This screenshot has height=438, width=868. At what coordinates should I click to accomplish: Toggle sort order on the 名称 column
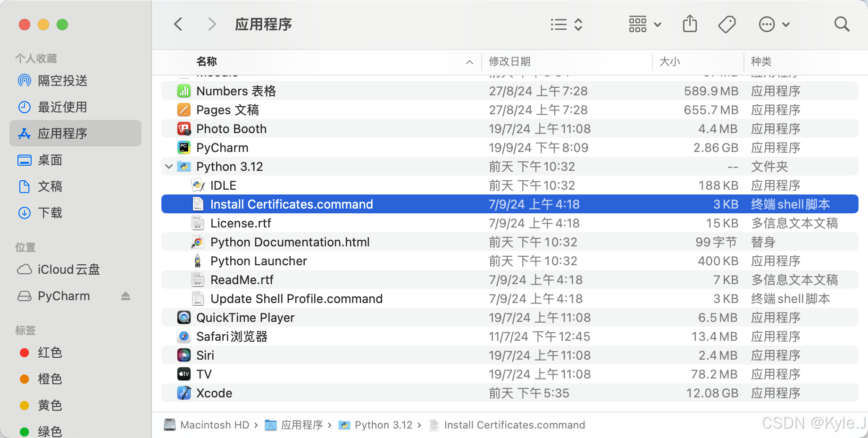click(205, 61)
